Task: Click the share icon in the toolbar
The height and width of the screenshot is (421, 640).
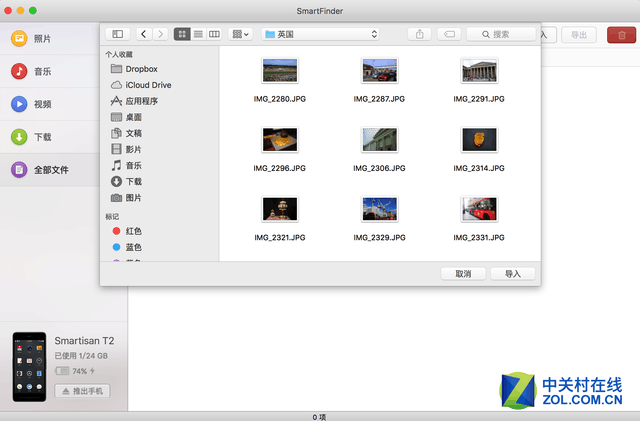Action: point(420,34)
